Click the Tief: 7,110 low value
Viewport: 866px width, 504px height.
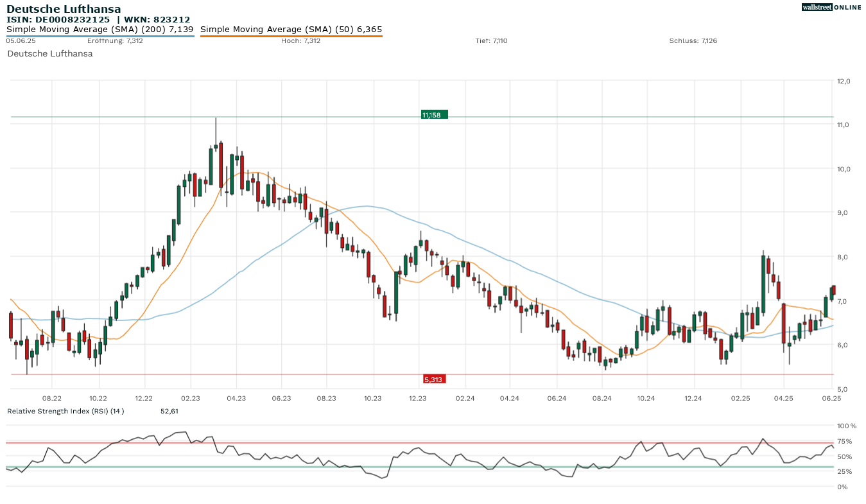point(491,41)
